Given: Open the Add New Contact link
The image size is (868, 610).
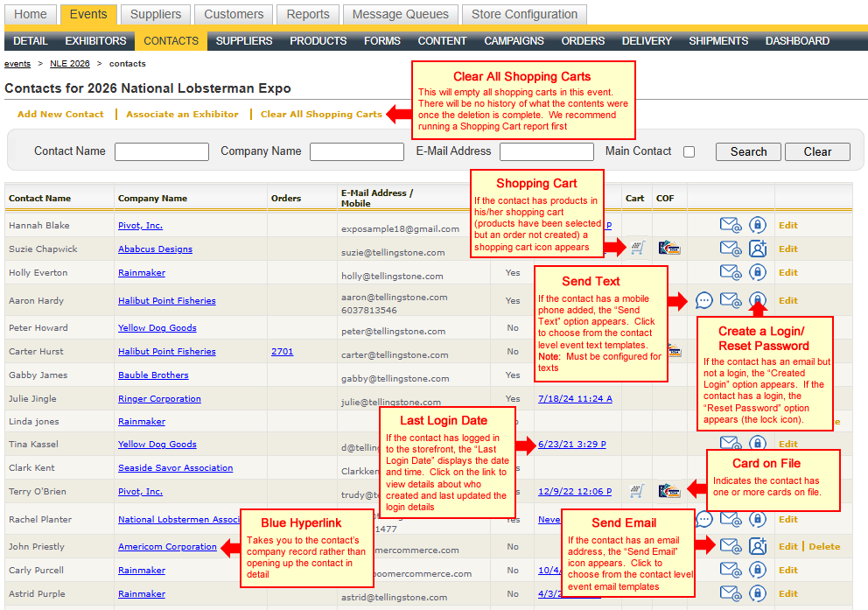Looking at the screenshot, I should tap(60, 114).
